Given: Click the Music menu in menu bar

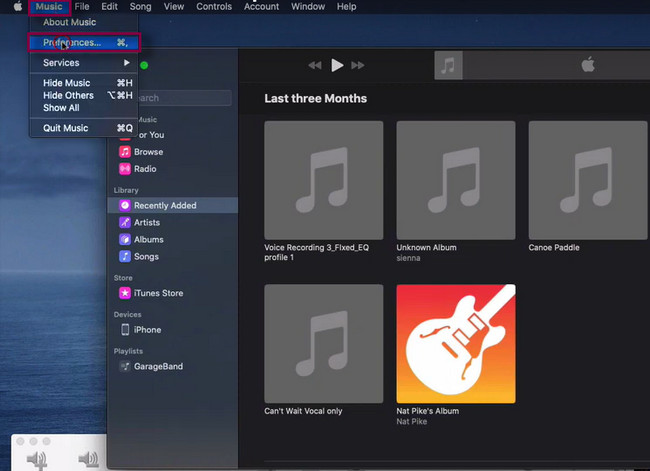Looking at the screenshot, I should [49, 7].
